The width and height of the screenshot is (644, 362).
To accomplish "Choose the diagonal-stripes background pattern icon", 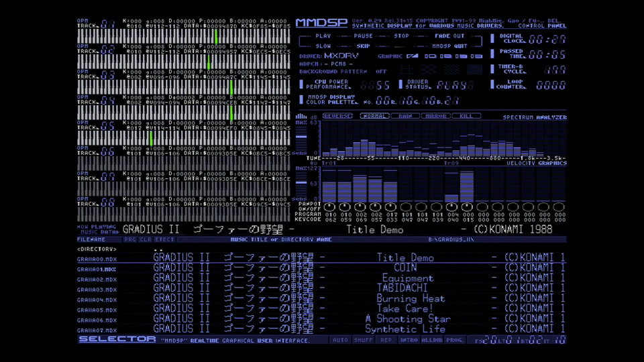I will coord(451,70).
